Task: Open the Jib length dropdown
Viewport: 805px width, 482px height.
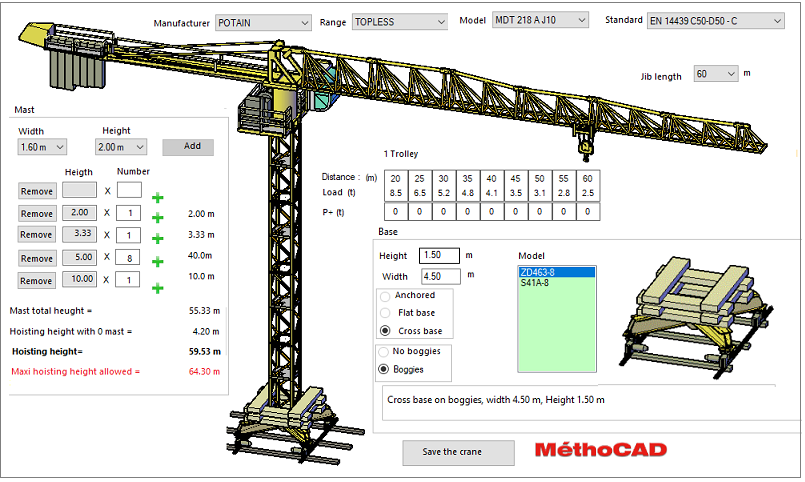Action: click(x=716, y=74)
